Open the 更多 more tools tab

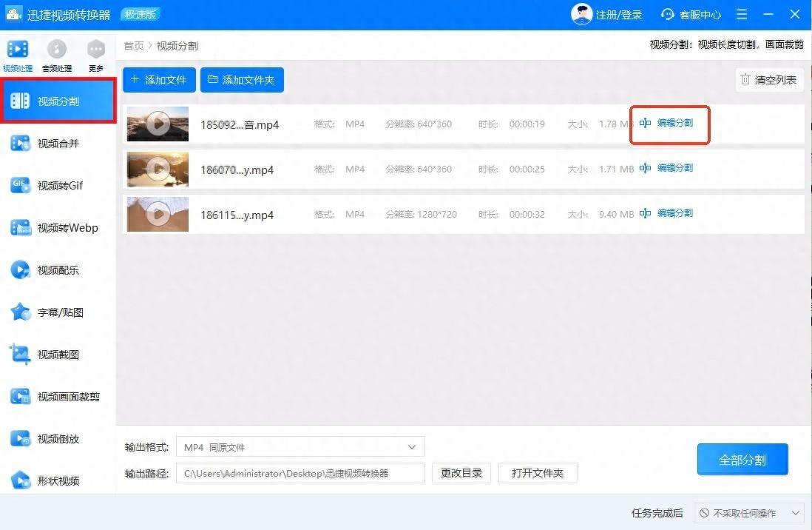96,55
